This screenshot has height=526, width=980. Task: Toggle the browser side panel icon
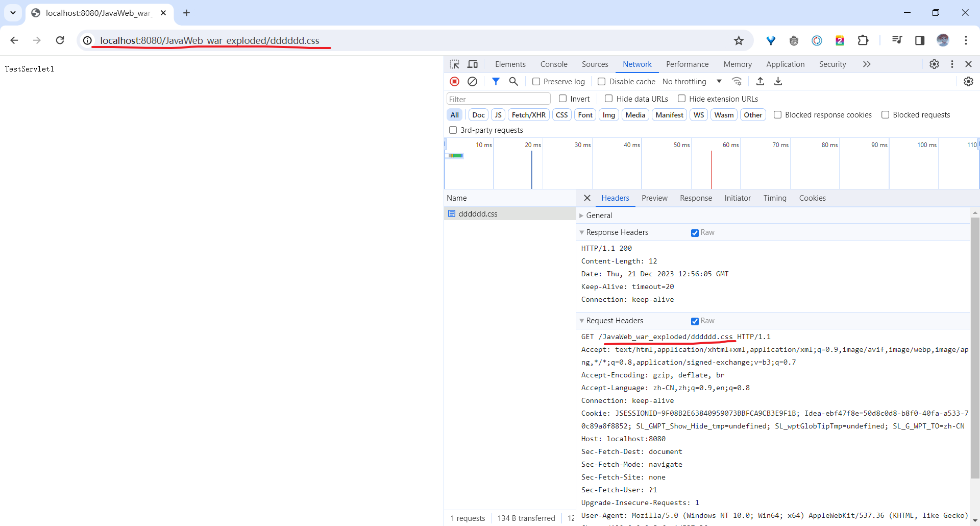[x=920, y=40]
